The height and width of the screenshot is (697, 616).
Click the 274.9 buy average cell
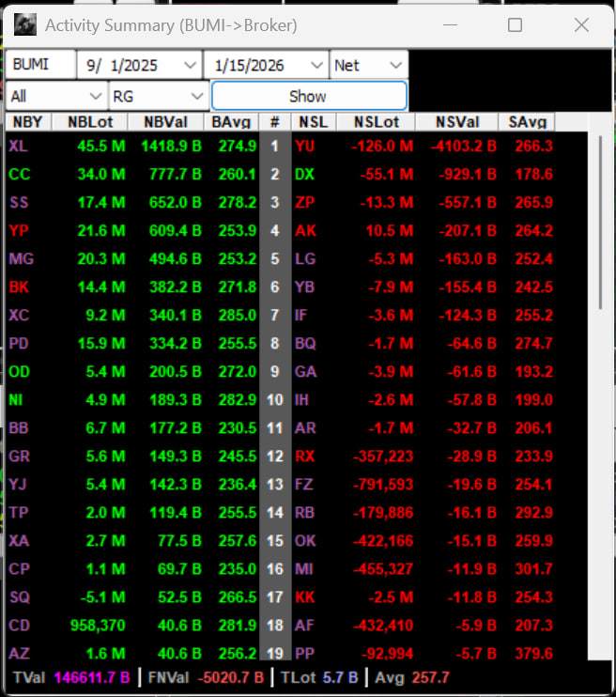coord(238,146)
